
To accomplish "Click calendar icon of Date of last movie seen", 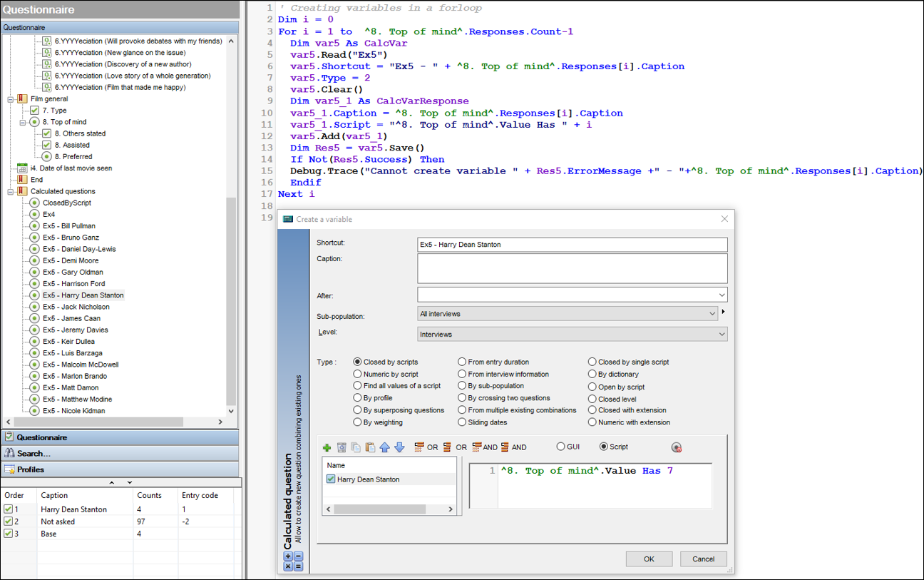I will point(22,168).
